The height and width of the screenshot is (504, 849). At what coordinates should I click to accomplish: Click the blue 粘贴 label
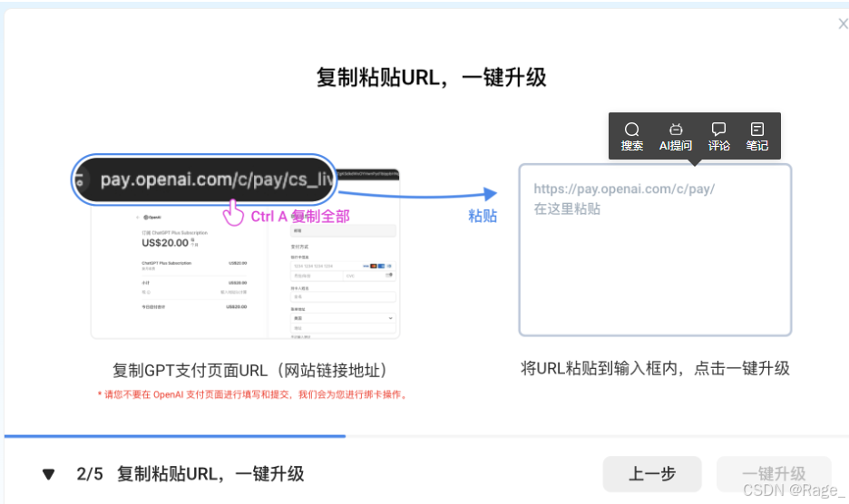pos(483,216)
